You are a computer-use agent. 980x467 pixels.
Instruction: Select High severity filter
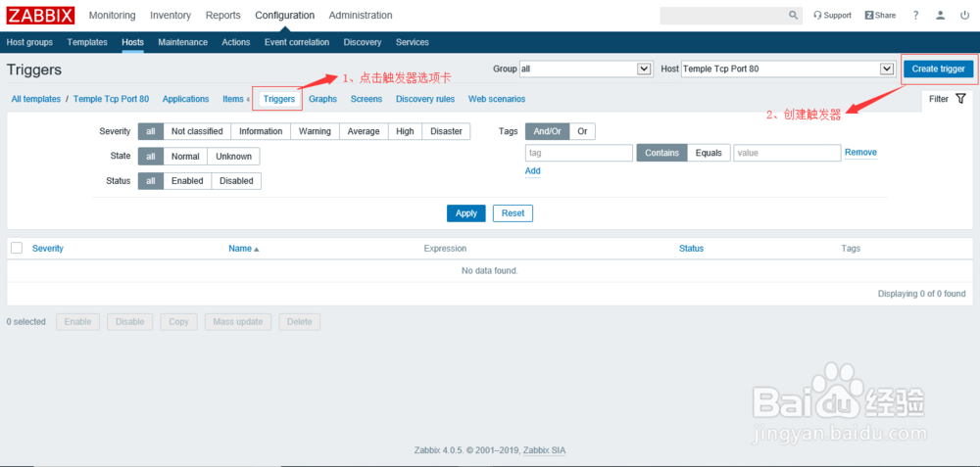tap(405, 131)
